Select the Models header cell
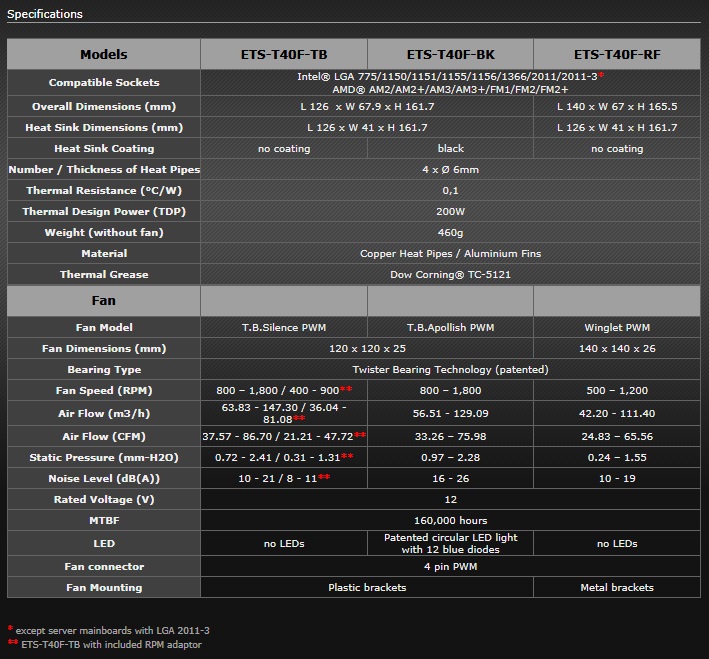 [104, 54]
